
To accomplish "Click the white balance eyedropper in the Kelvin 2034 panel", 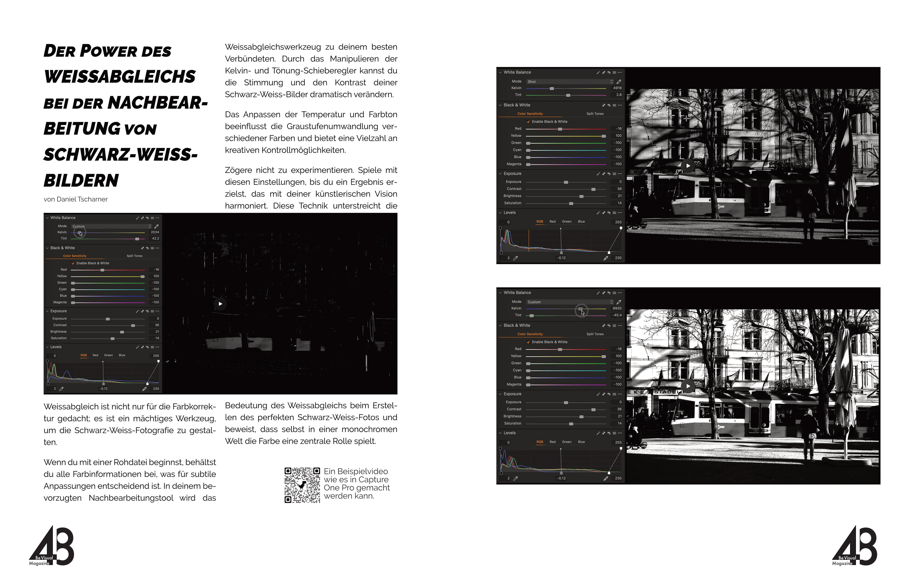I will [x=156, y=227].
